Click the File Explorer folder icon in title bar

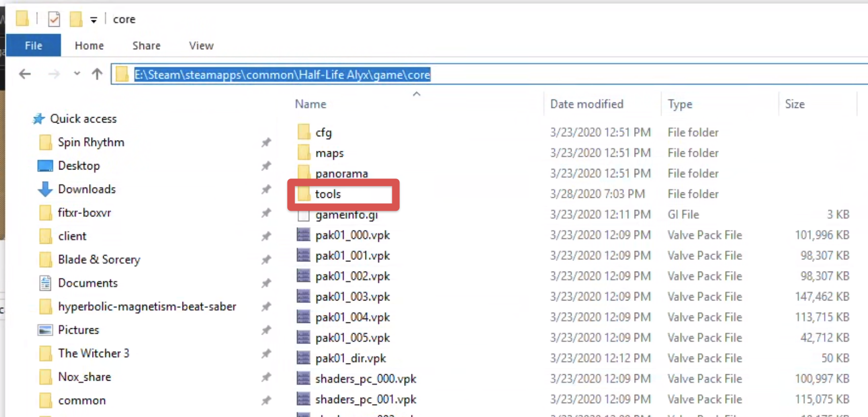(x=22, y=19)
